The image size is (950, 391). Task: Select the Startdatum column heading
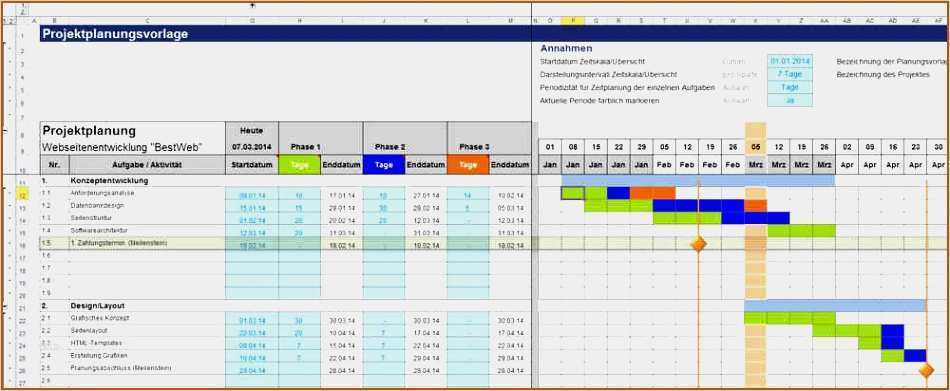pos(251,164)
